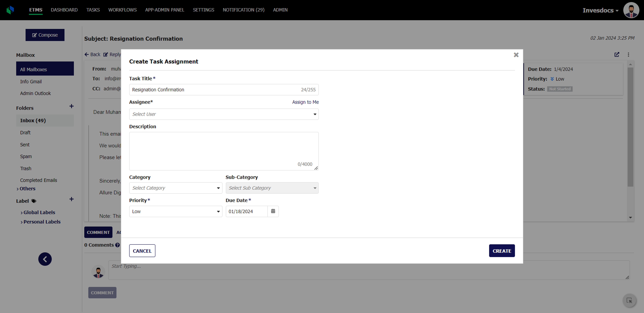Open WORKFLOWS
The image size is (644, 313).
pyautogui.click(x=122, y=10)
